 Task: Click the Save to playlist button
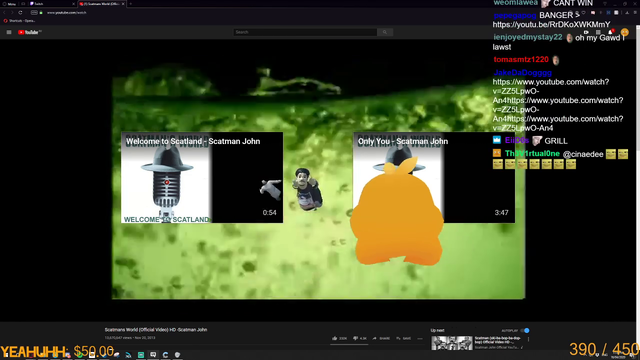point(404,338)
